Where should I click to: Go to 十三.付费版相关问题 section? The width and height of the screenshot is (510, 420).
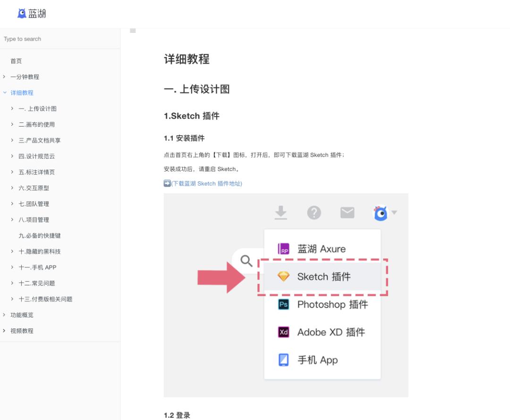(x=45, y=300)
